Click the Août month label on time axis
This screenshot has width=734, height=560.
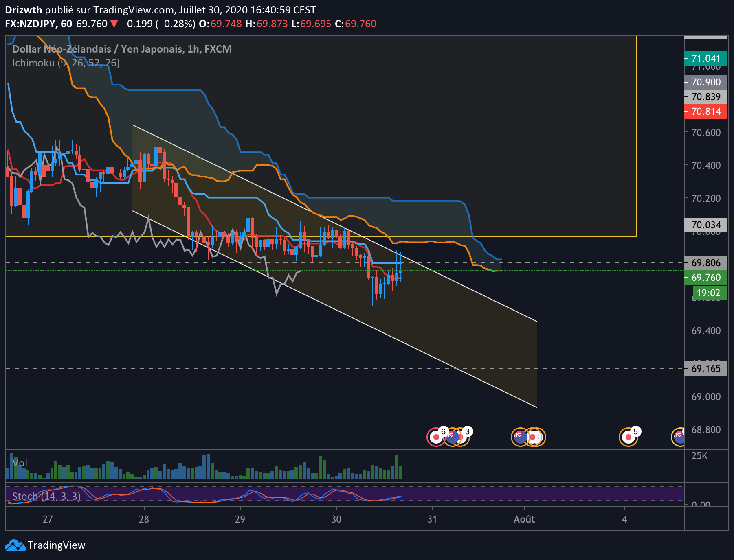524,519
